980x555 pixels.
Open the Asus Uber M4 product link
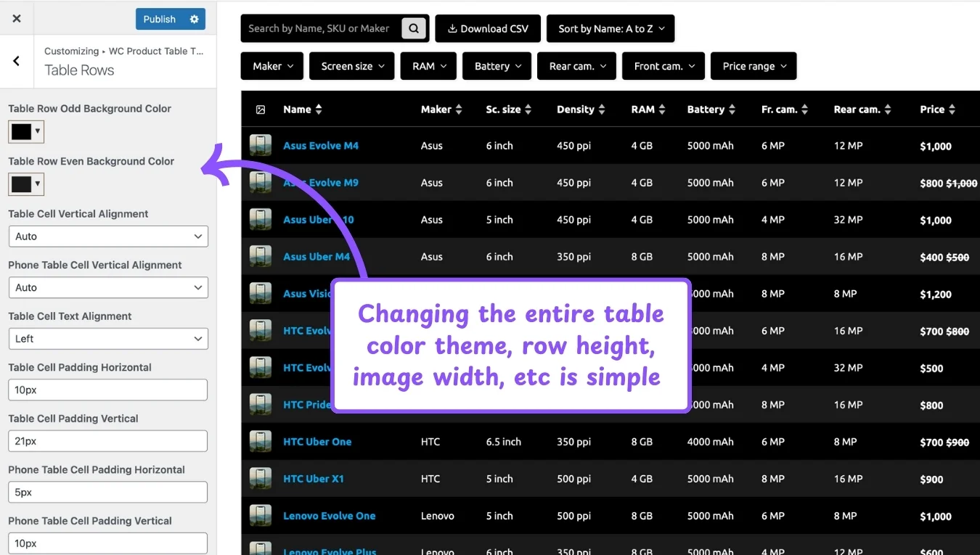pyautogui.click(x=317, y=256)
